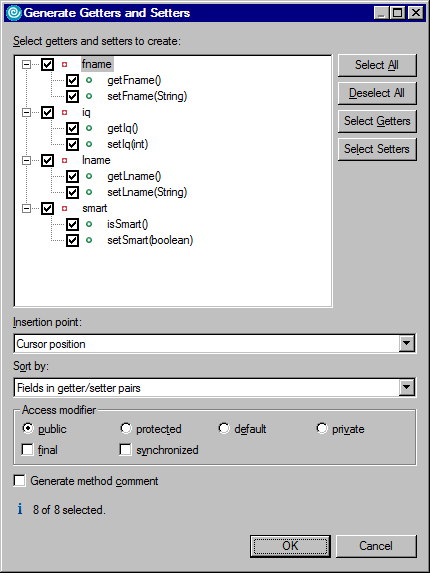Open the Sort by dropdown
Image resolution: width=430 pixels, height=573 pixels.
tap(407, 388)
